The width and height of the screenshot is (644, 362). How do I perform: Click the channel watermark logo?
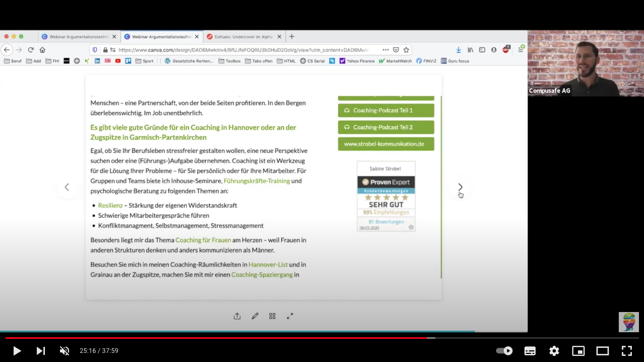pos(629,322)
